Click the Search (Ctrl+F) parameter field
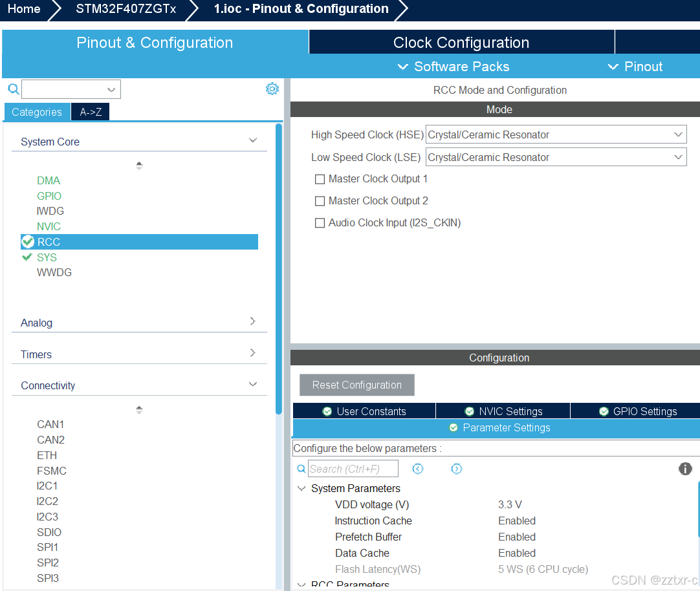 [353, 469]
